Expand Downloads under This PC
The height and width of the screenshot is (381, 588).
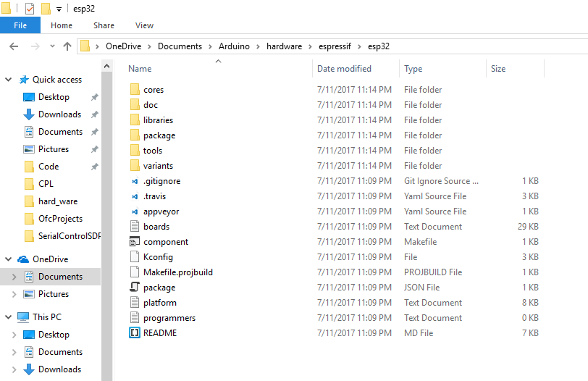click(14, 369)
